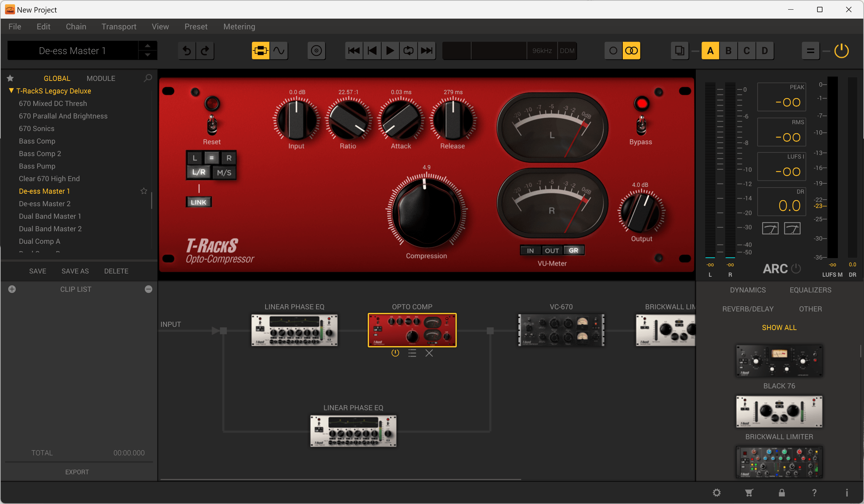Collapse T-RackS Legacy Deluxe preset folder
Viewport: 864px width, 504px height.
11,91
